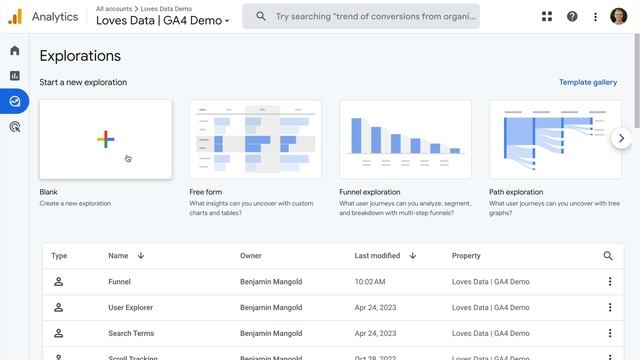Click the Property column header

coord(466,256)
